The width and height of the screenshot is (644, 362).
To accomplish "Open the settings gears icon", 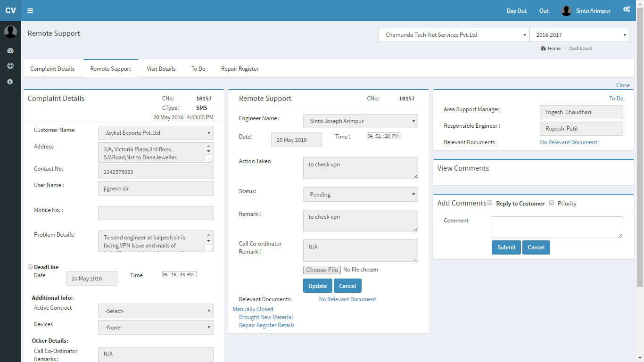I will coord(627,9).
